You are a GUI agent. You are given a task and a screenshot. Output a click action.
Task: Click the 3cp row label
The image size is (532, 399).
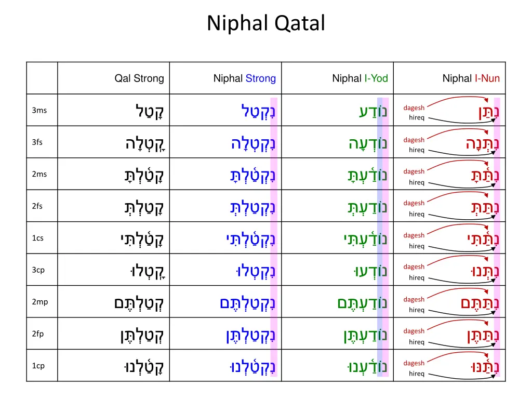38,270
